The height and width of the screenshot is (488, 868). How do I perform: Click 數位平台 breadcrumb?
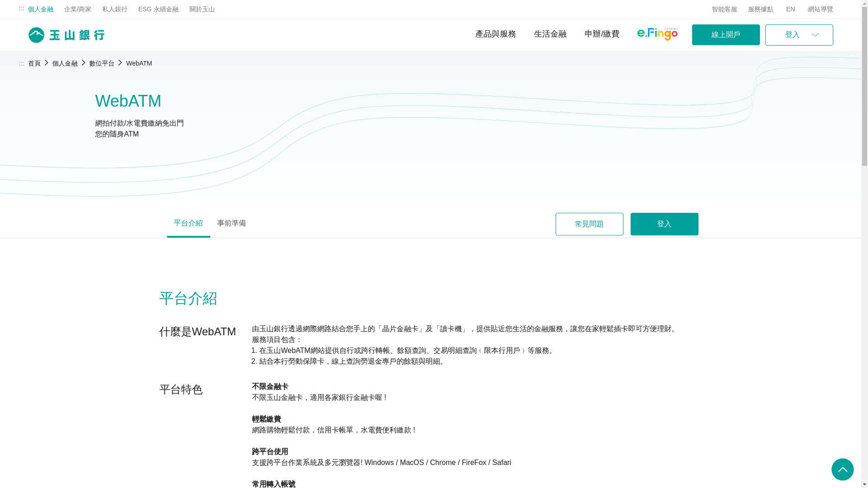(102, 63)
